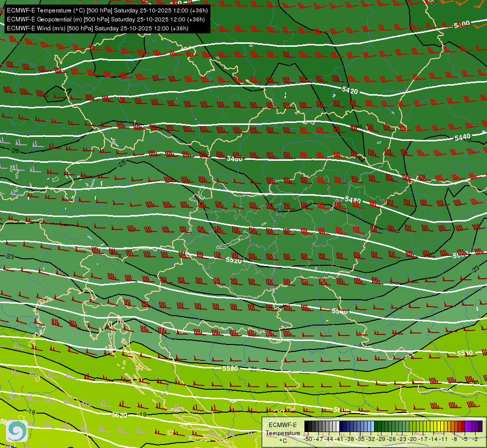
Task: Click the 5580 geopotential contour label
Action: (230, 368)
